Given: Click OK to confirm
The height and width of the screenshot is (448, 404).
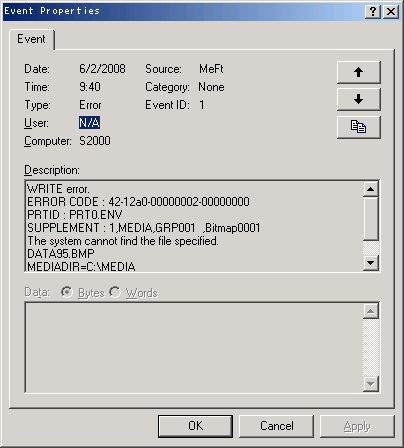Looking at the screenshot, I should pos(195,426).
